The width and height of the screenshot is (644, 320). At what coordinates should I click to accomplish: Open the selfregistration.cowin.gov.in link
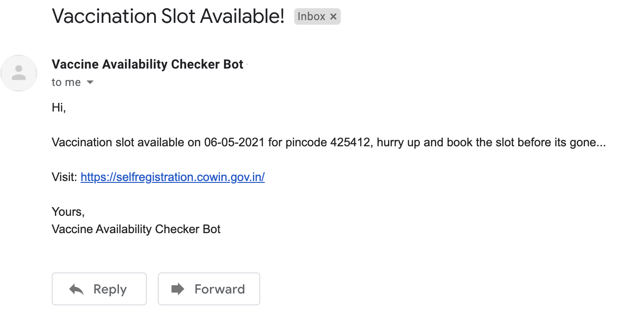(x=173, y=177)
